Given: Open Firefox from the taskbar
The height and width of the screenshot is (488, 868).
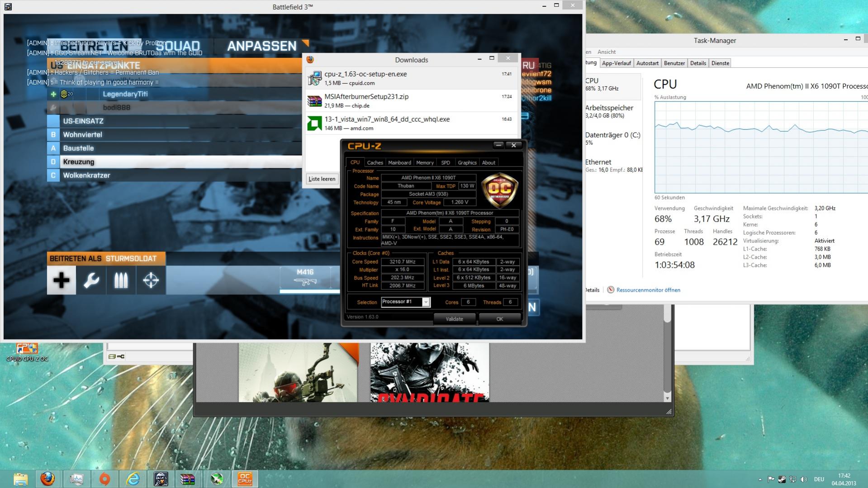Looking at the screenshot, I should [47, 479].
